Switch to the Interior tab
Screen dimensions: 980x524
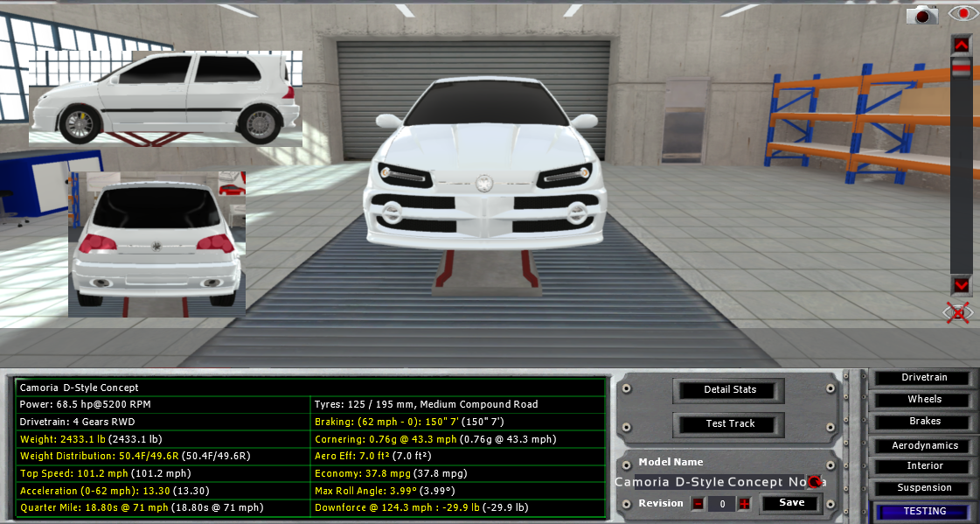924,466
